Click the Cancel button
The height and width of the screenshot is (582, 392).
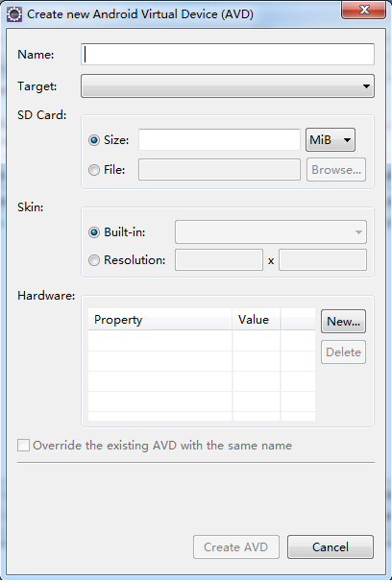pos(331,546)
